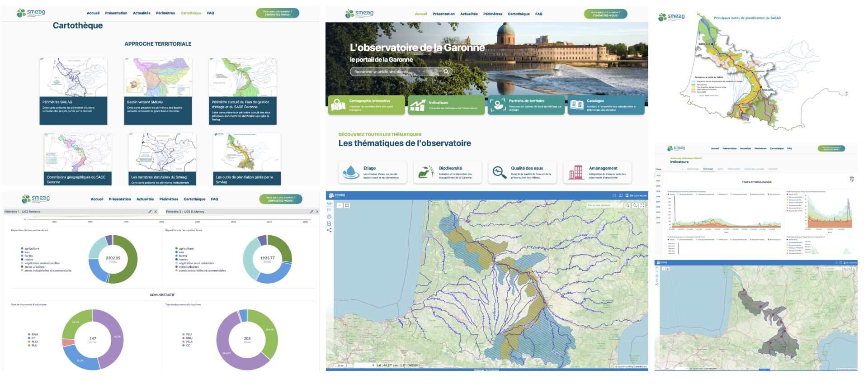Toggle agriculture legend in Périmètre 1 chart
The width and height of the screenshot is (868, 384).
(x=30, y=248)
